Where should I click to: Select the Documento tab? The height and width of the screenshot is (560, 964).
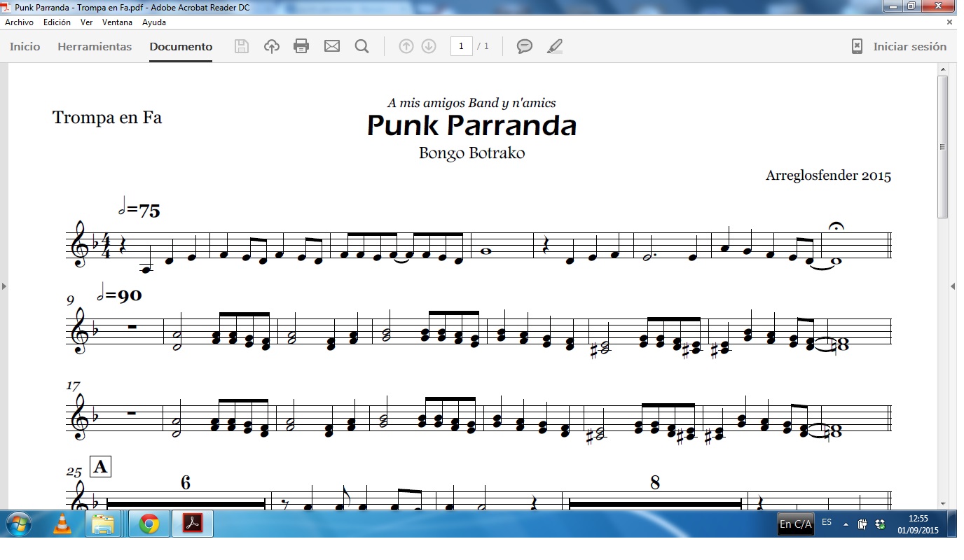pyautogui.click(x=181, y=47)
